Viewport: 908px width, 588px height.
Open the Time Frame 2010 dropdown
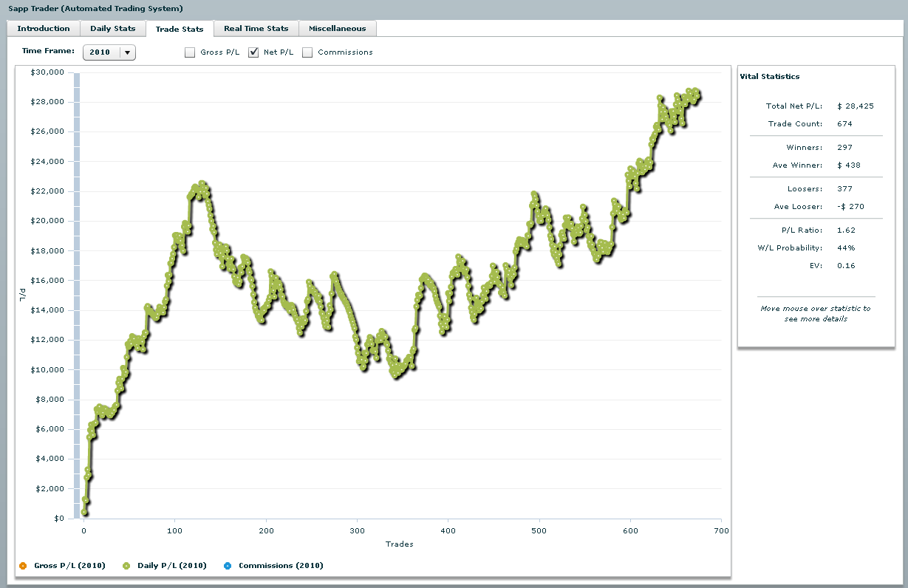(109, 52)
